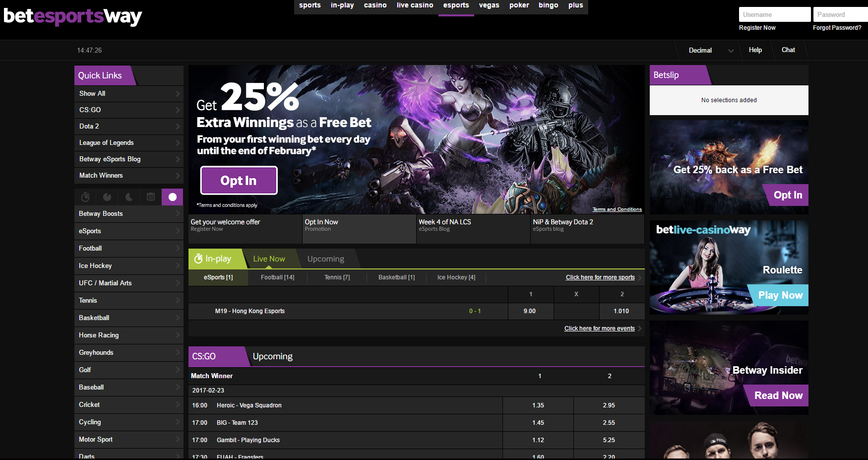The height and width of the screenshot is (460, 868).
Task: Select the eSports [1] live tab
Action: click(x=218, y=277)
